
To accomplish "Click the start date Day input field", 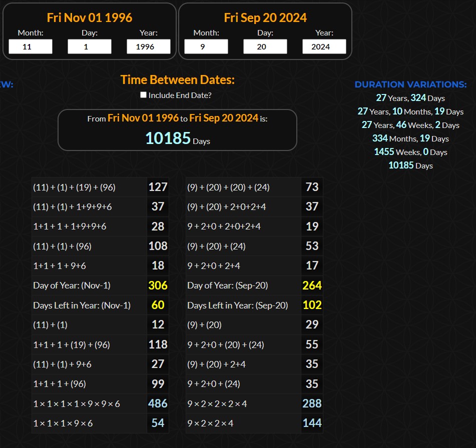I will pos(90,47).
